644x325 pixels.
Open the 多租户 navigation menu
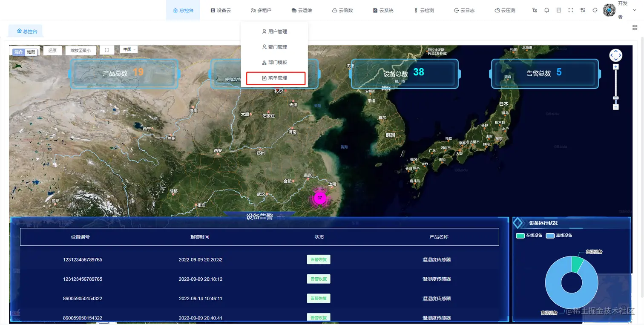coord(261,10)
